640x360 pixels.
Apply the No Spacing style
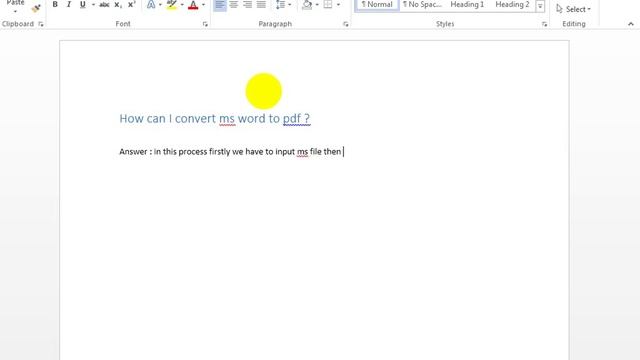pos(422,5)
